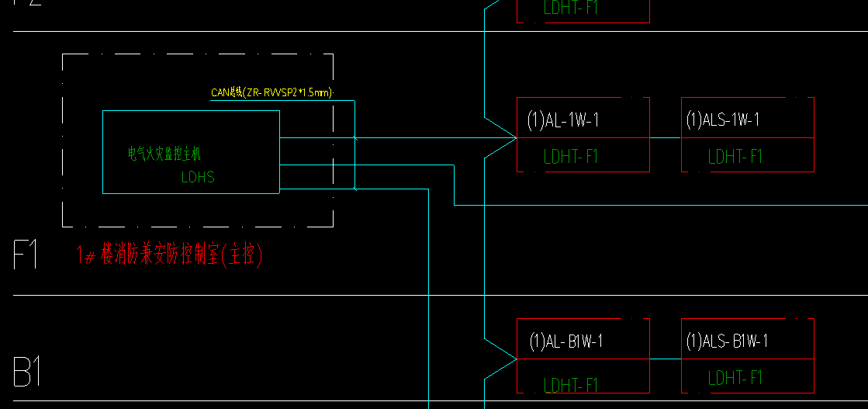868x409 pixels.
Task: Click the red 1#楼消防兼安防控制室(主控) caption
Action: 169,255
